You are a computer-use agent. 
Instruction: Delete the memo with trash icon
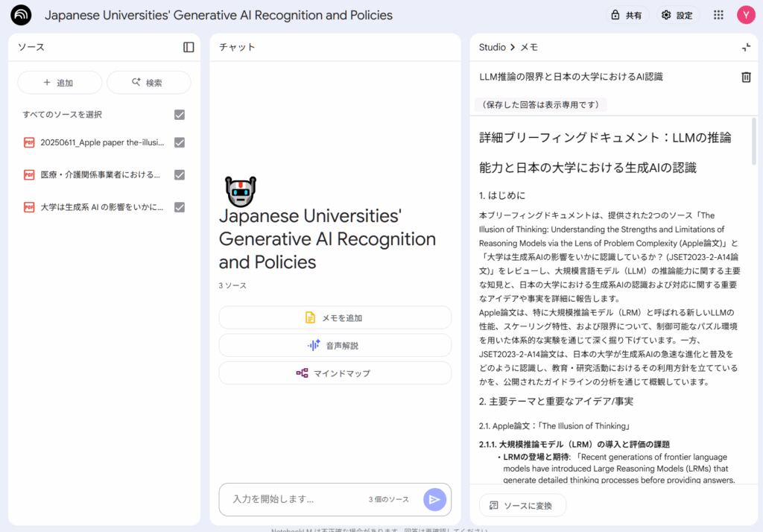click(745, 77)
